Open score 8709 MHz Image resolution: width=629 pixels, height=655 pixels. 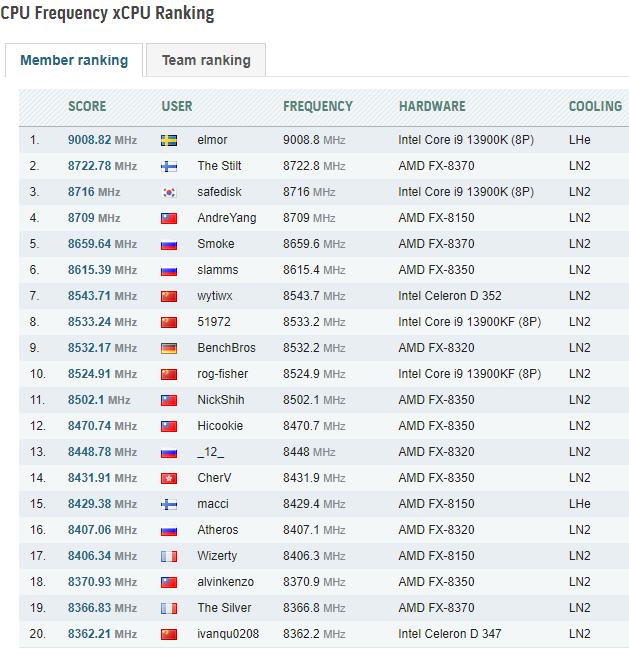pyautogui.click(x=94, y=218)
